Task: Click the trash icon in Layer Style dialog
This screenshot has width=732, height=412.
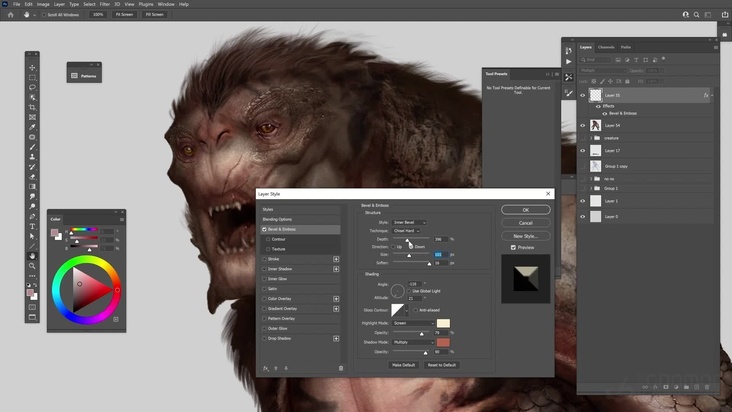Action: (341, 368)
